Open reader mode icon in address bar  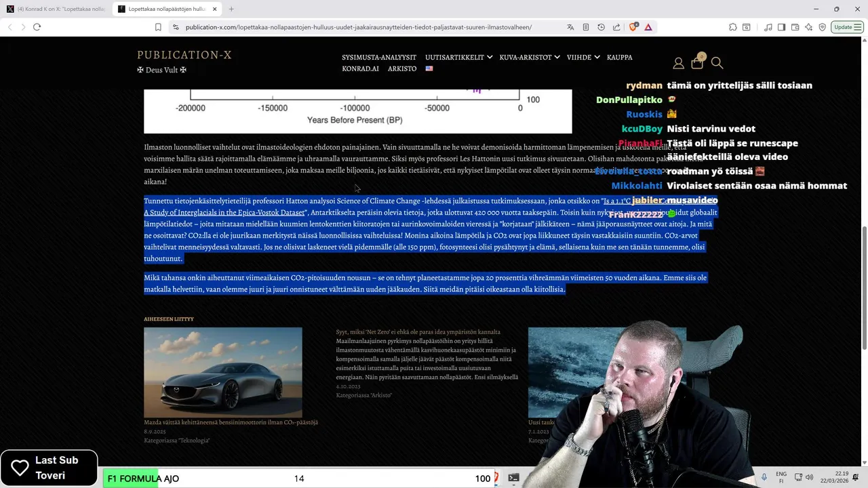(x=586, y=27)
